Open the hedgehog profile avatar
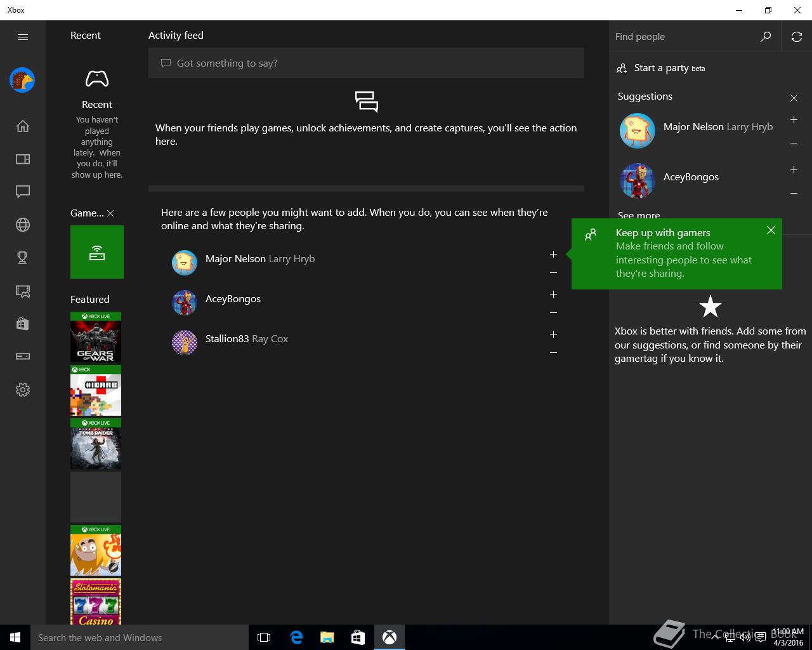Image resolution: width=812 pixels, height=650 pixels. (22, 80)
